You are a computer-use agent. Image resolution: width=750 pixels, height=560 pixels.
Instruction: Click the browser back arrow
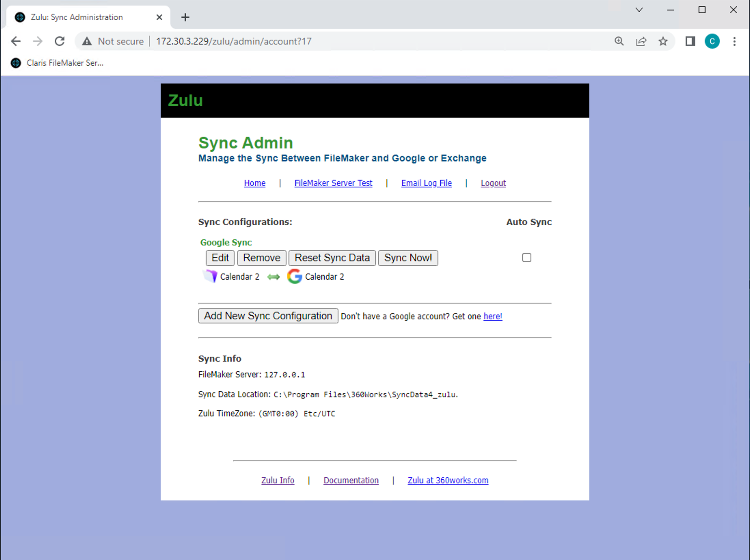pos(16,41)
